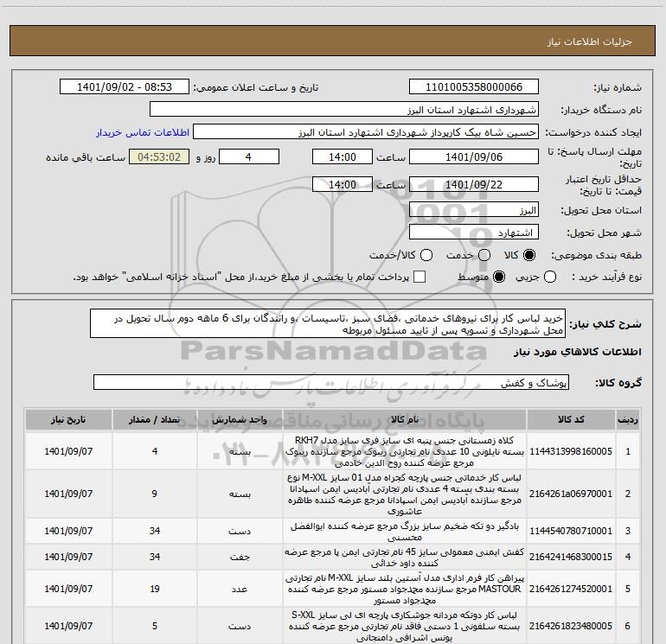Click product code 114454078071​0001

click(x=571, y=531)
